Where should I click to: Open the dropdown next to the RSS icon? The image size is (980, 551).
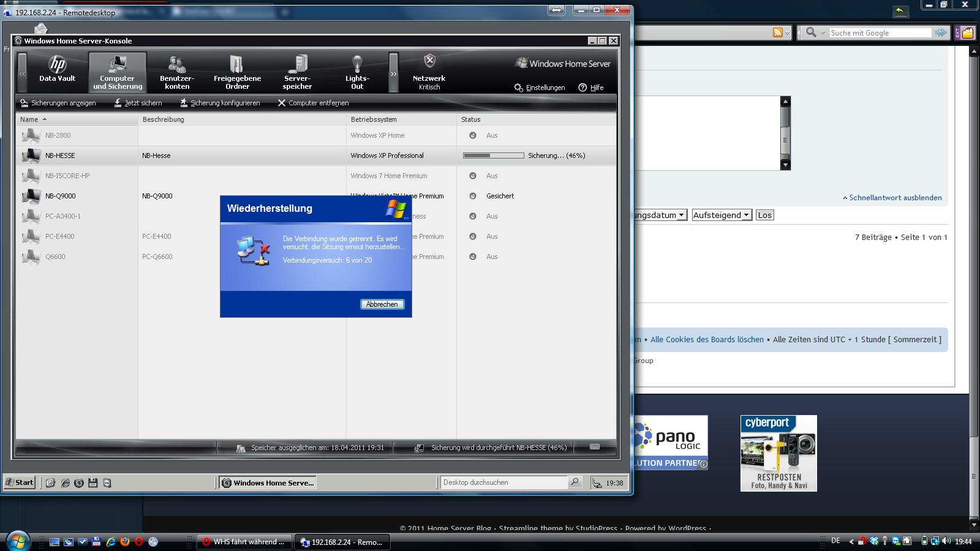click(788, 33)
